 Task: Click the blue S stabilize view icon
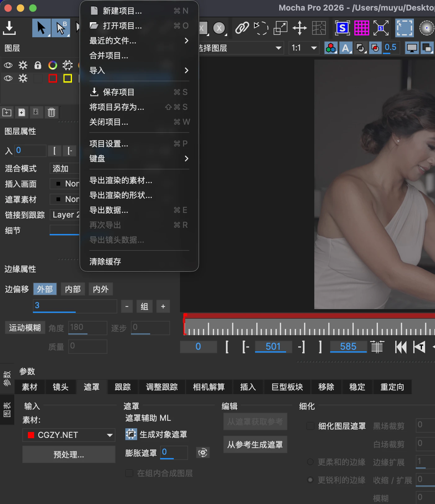click(x=342, y=28)
